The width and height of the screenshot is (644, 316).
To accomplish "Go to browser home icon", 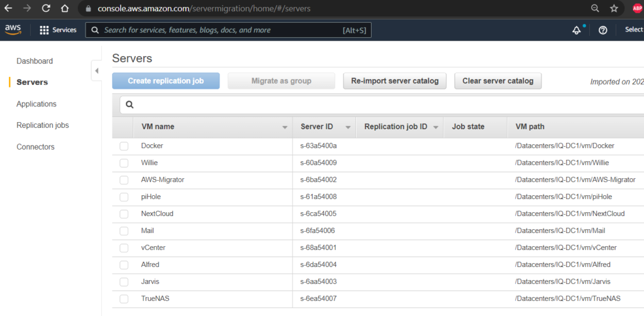I will [65, 8].
